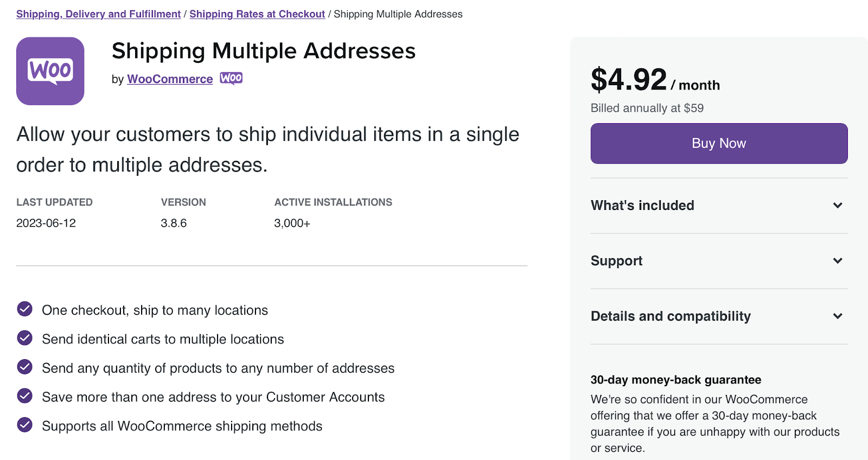868x460 pixels.
Task: Click the 'Shipping Multiple Addresses' page title
Action: tap(264, 51)
